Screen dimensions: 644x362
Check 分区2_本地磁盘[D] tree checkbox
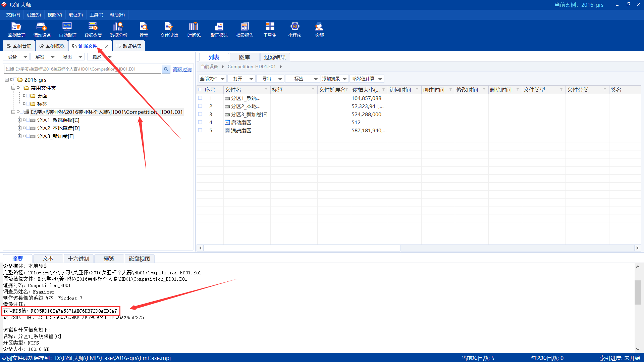28,128
